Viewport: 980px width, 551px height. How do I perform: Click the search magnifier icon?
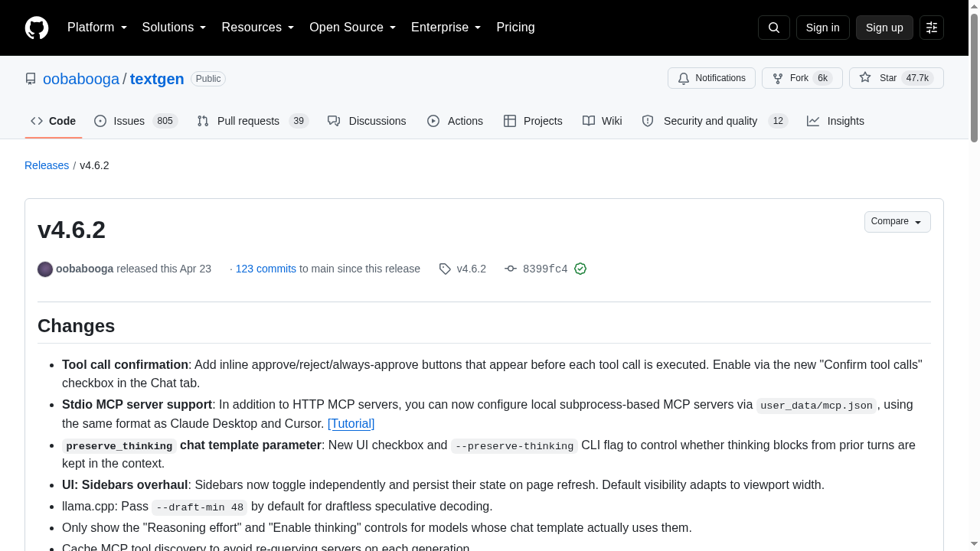coord(773,28)
